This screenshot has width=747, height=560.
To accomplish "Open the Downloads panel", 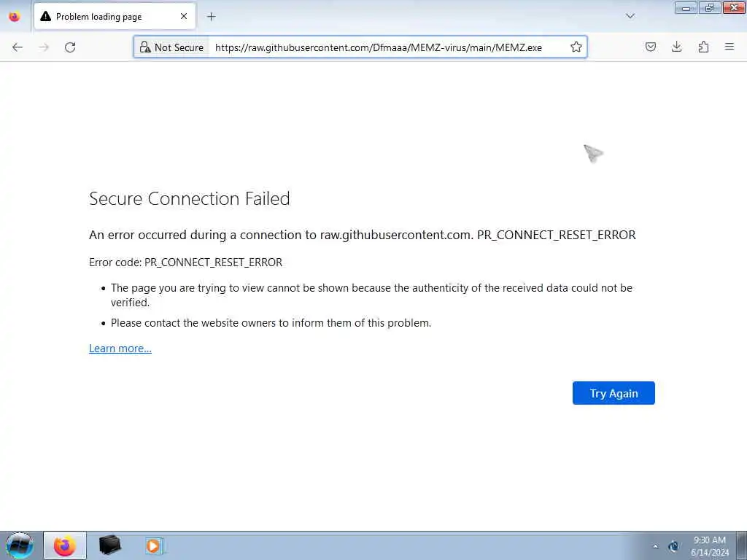I will [x=676, y=47].
